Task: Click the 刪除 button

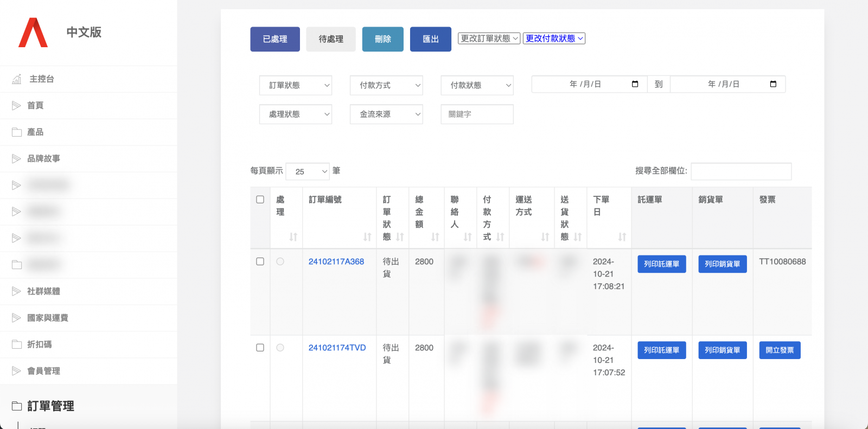Action: pyautogui.click(x=383, y=39)
